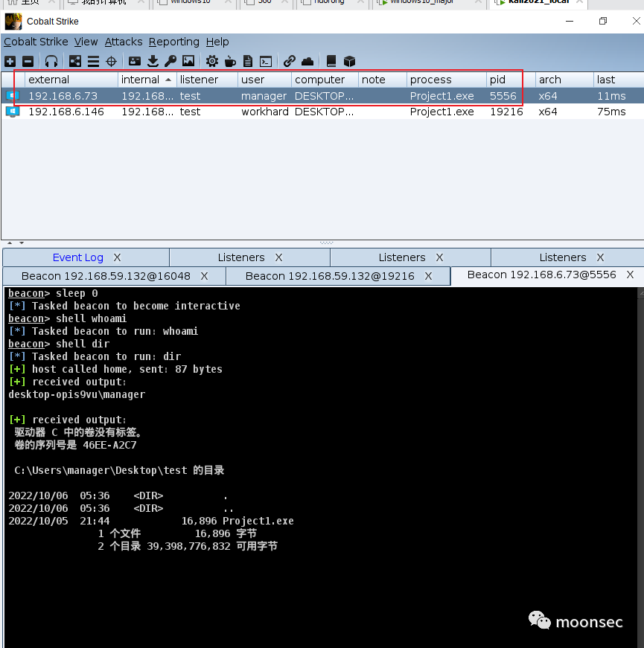The height and width of the screenshot is (648, 644).
Task: Switch to session table view icon
Action: [94, 62]
